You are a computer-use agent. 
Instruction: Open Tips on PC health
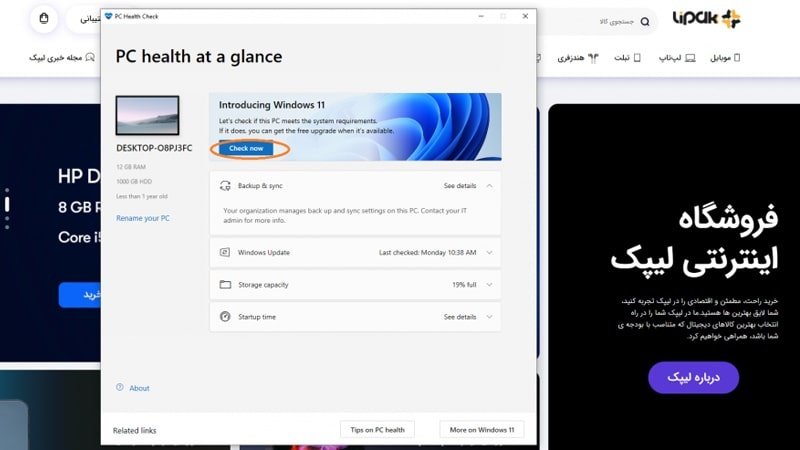point(378,430)
